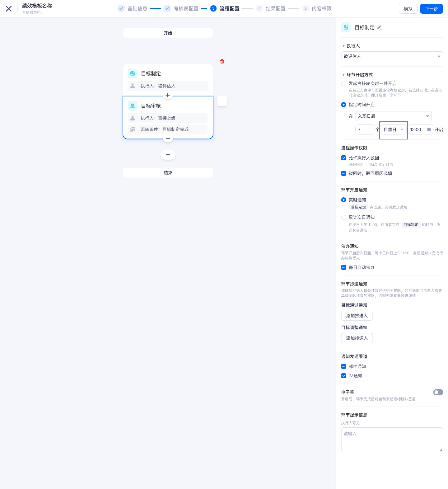448x489 pixels.
Task: Click the 结束 node in the flow
Action: click(168, 173)
